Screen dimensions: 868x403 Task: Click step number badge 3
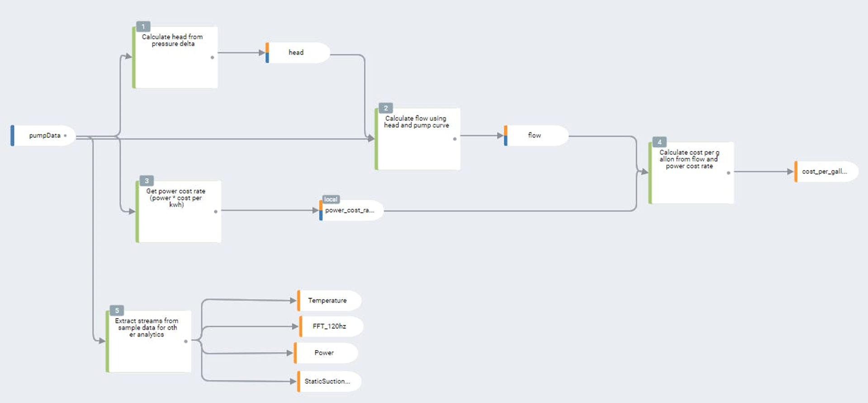(147, 181)
